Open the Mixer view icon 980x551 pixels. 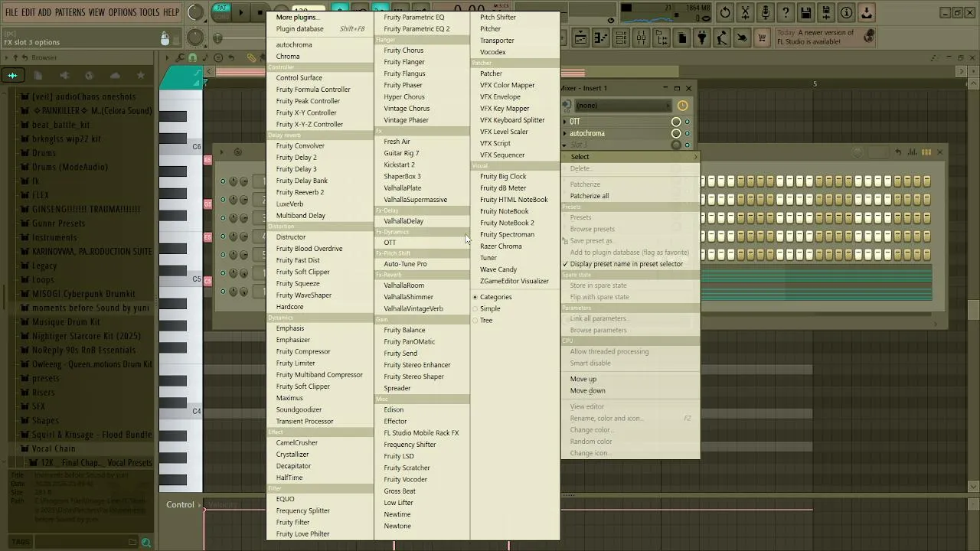[x=642, y=37]
